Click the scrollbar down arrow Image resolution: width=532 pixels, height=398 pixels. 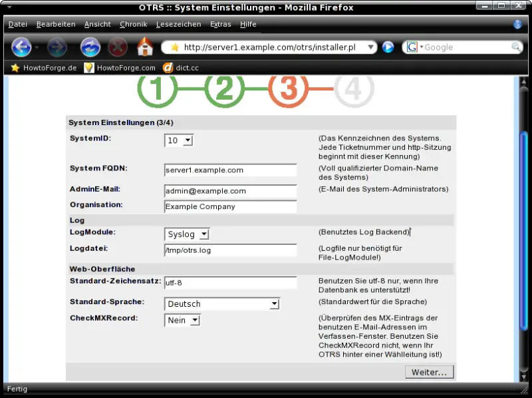pyautogui.click(x=523, y=377)
